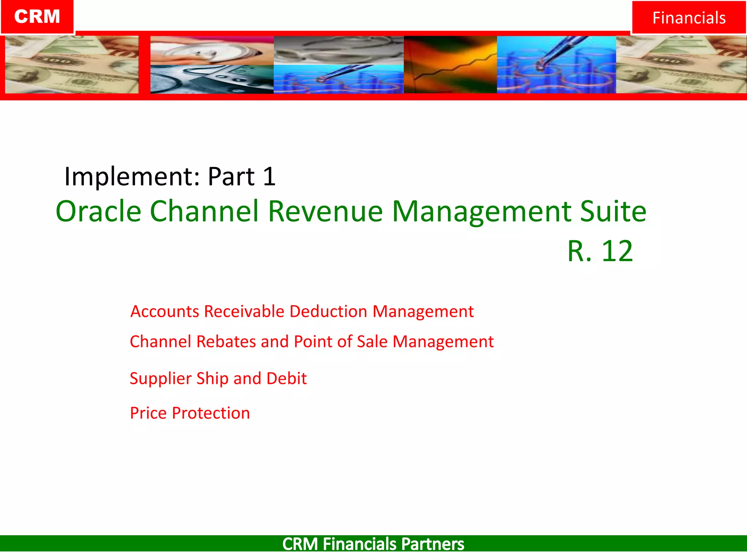
Task: Open Channel Rebates and Point of Sale Management
Action: tap(311, 342)
